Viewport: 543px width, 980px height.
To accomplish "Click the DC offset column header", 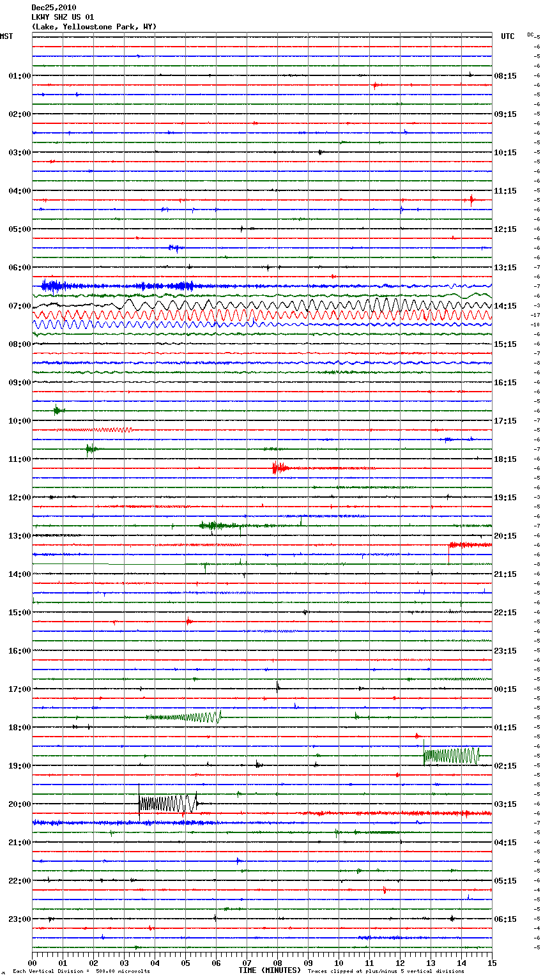I will coord(530,34).
